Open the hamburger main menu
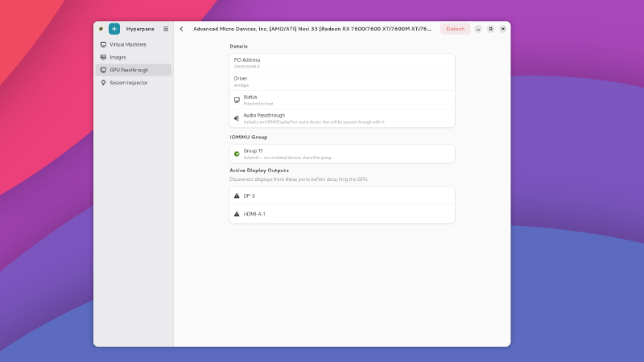The height and width of the screenshot is (362, 644). tap(166, 28)
